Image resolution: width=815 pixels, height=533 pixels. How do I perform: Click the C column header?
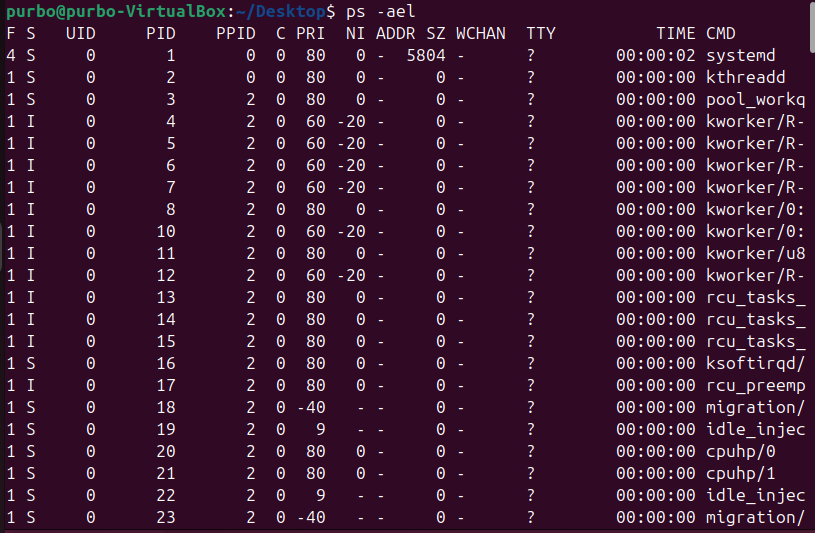tap(281, 33)
